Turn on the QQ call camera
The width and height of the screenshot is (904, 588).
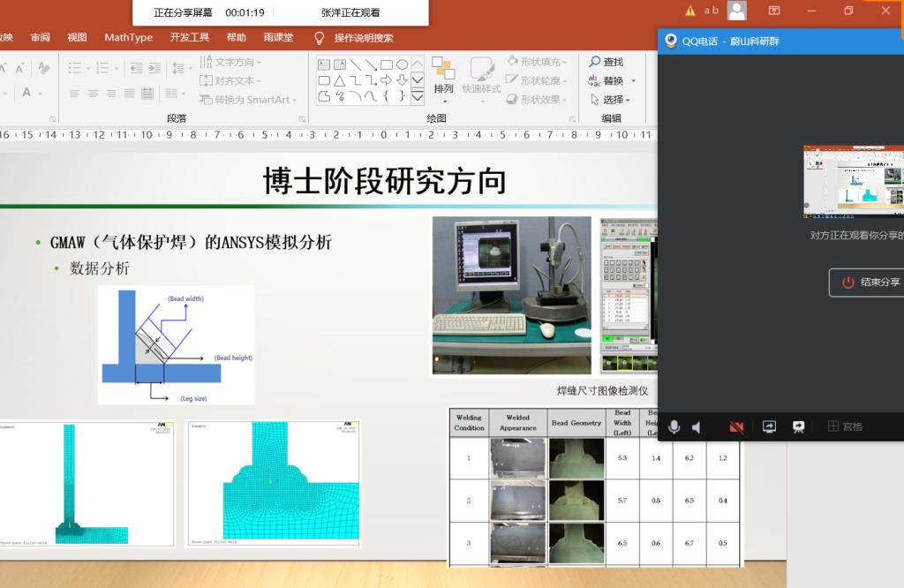[736, 427]
